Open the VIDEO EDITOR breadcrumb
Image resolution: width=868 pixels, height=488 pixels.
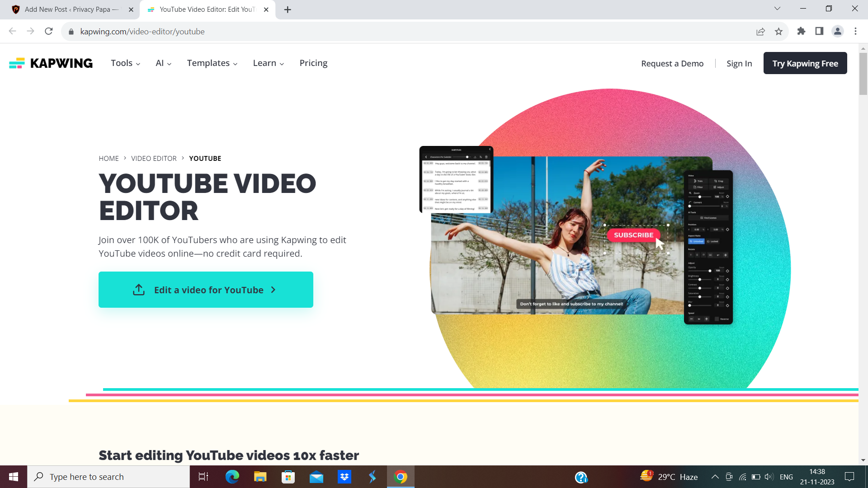coord(154,159)
